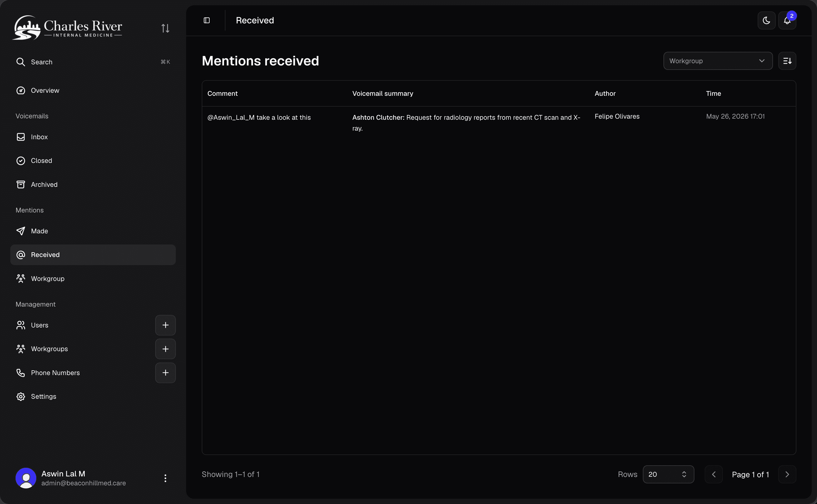Click the Settings gear icon
Viewport: 817px width, 504px height.
pos(21,397)
